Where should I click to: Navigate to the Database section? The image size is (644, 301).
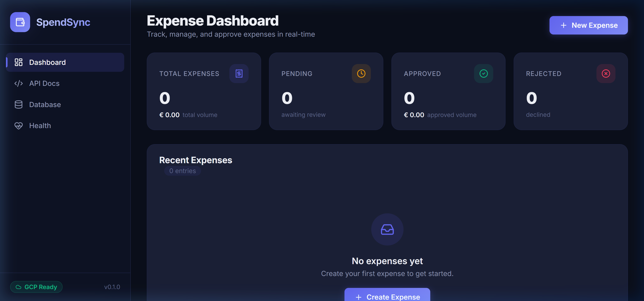[x=45, y=104]
